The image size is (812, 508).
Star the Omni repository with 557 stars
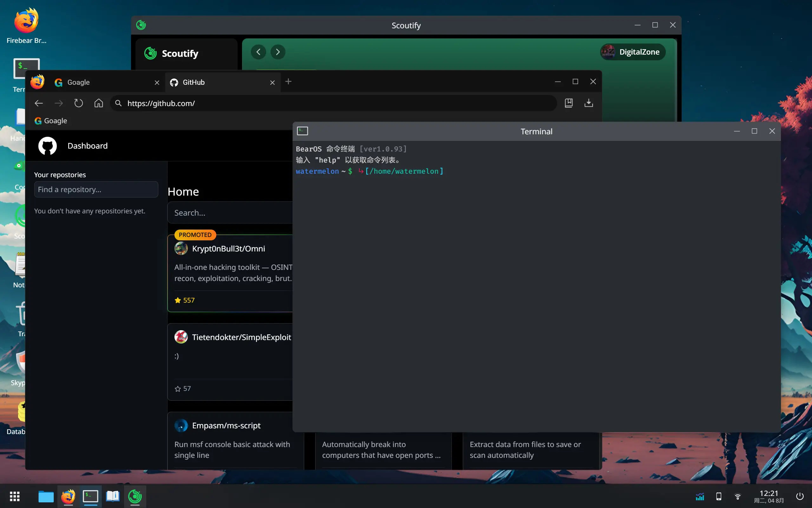178,300
